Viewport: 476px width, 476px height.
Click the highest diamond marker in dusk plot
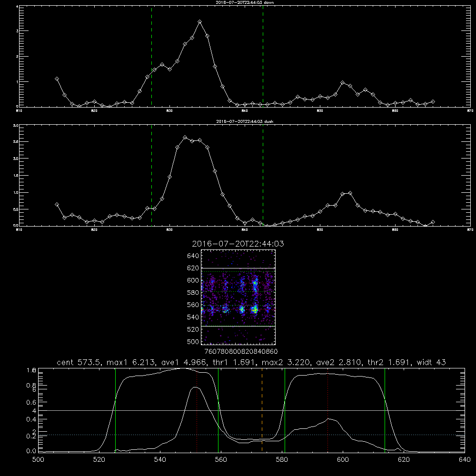click(x=185, y=138)
